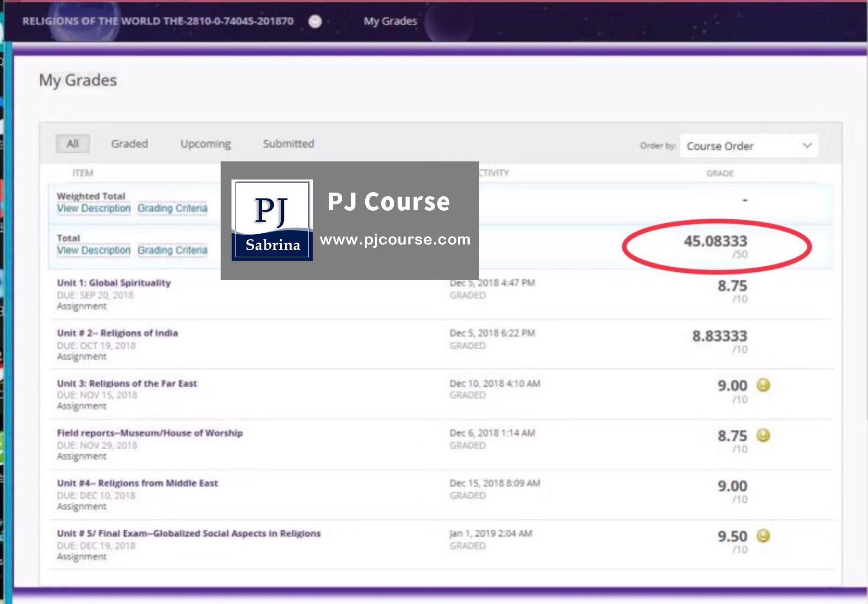The width and height of the screenshot is (868, 604).
Task: Open Unit # 2 Religions of India
Action: point(118,333)
